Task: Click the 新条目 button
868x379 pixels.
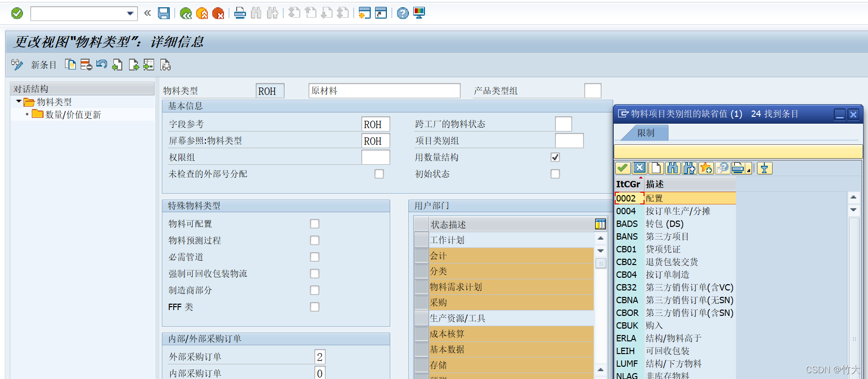Action: point(44,65)
